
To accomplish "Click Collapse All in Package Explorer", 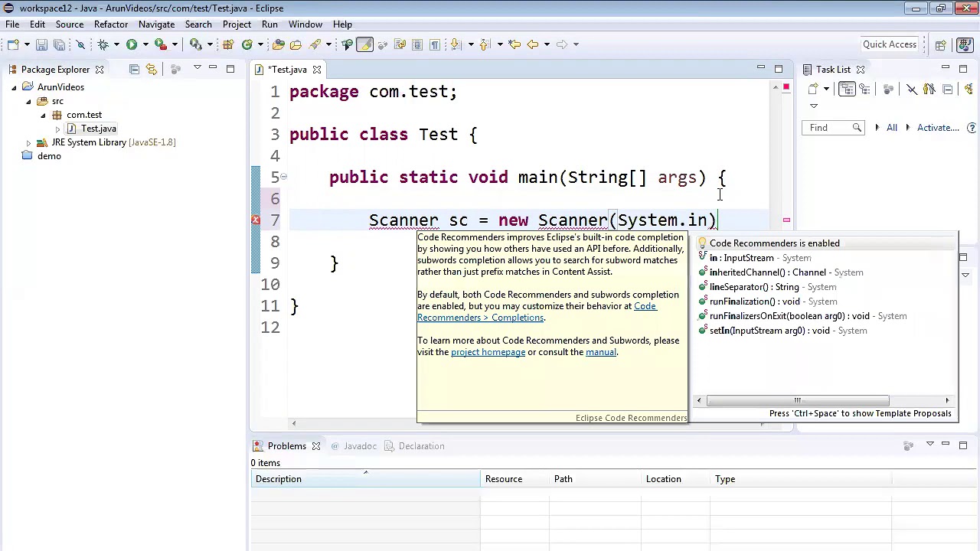I will point(134,70).
